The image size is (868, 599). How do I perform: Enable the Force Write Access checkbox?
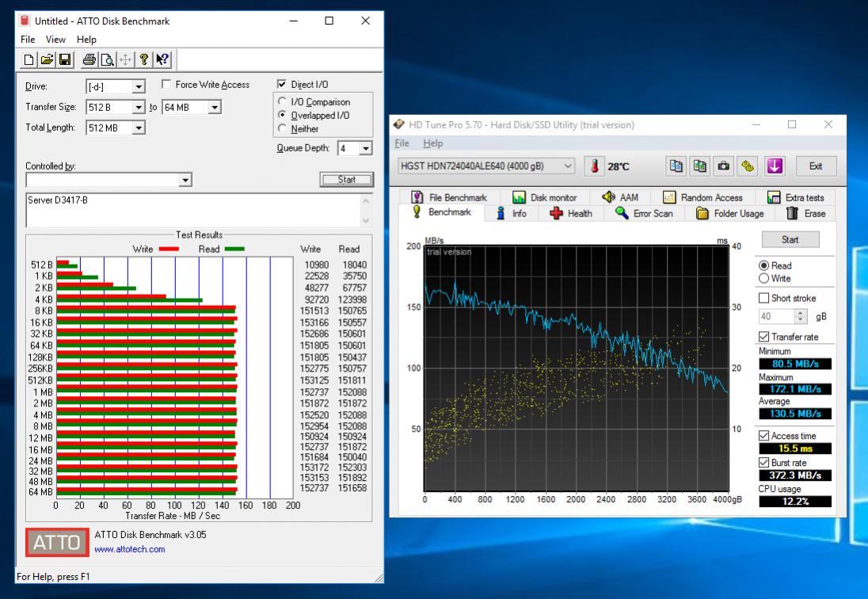tap(166, 84)
